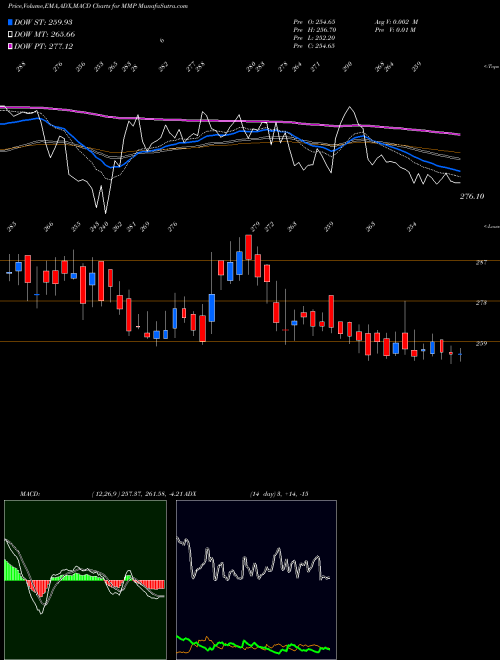Select the 'Pre O: 254.65' value

(x=314, y=21)
